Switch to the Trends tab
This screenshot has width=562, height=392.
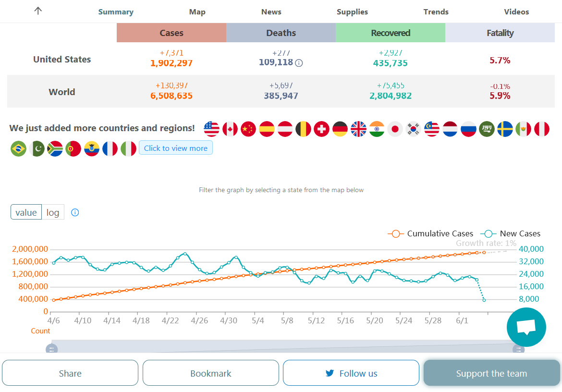click(436, 12)
